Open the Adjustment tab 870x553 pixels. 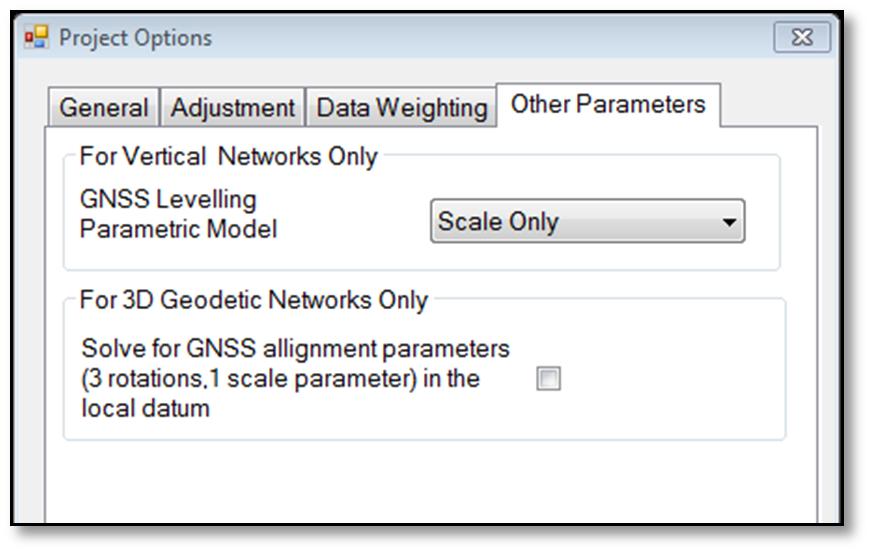tap(232, 107)
